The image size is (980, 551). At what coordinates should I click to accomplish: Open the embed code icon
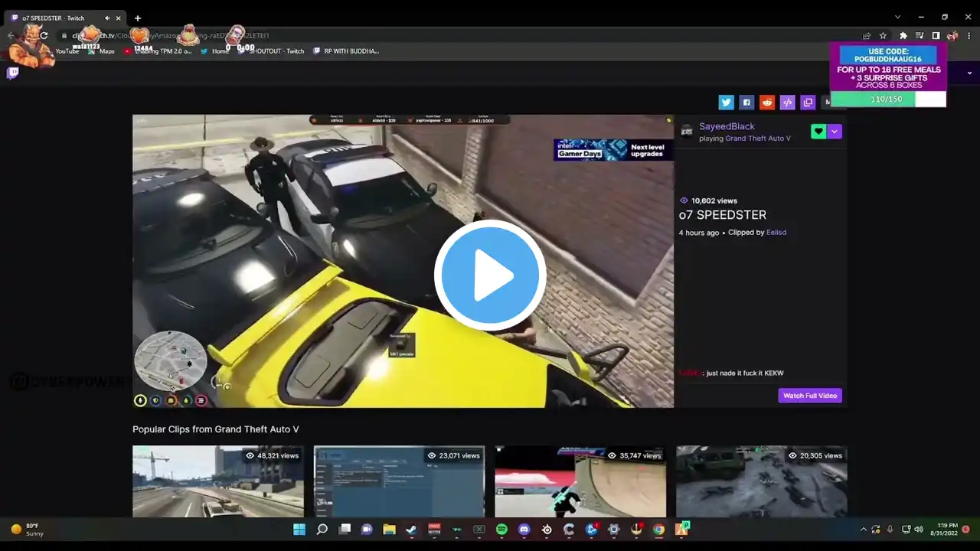(x=787, y=103)
